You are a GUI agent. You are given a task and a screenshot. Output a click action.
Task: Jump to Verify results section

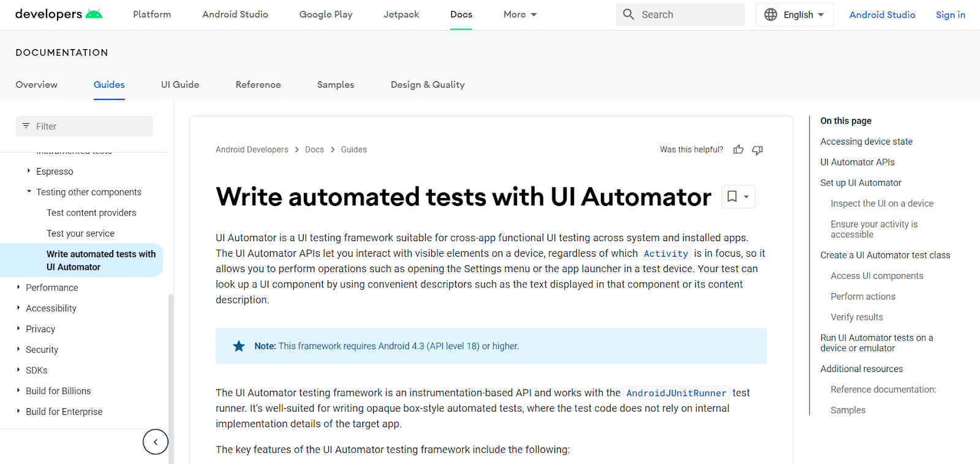point(856,317)
